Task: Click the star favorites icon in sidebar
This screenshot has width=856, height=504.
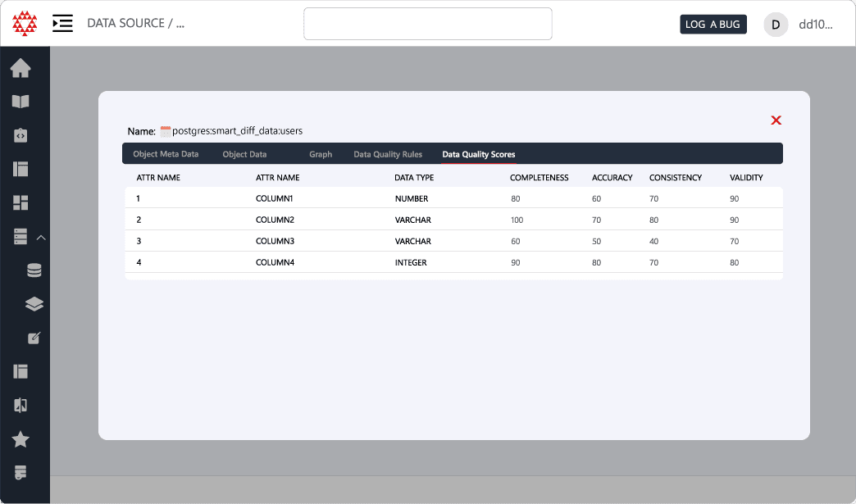Action: pyautogui.click(x=20, y=439)
